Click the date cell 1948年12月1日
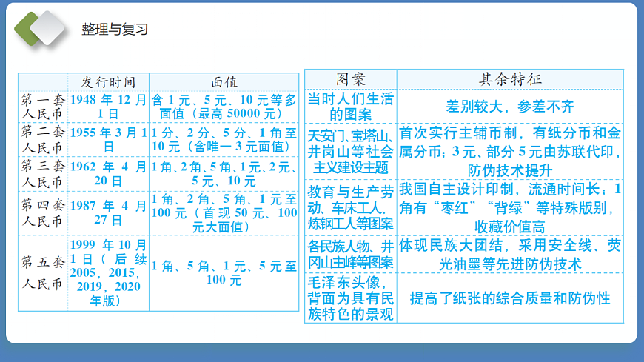The width and height of the screenshot is (644, 362). (x=108, y=107)
